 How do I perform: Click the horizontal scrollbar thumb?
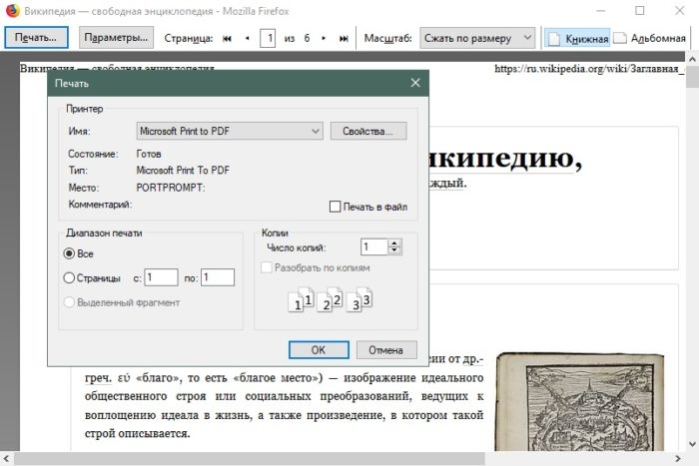(x=250, y=459)
